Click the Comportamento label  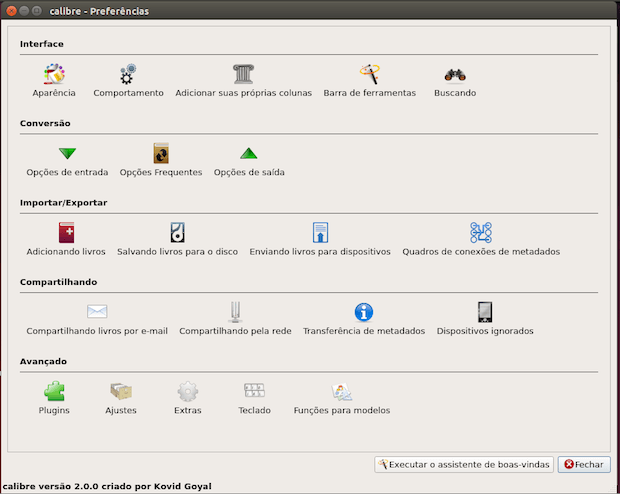(x=128, y=93)
